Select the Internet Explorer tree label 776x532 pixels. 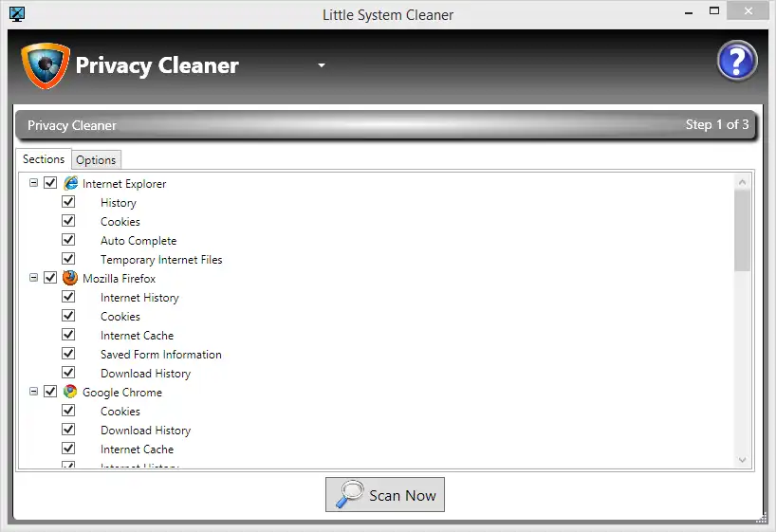click(124, 184)
